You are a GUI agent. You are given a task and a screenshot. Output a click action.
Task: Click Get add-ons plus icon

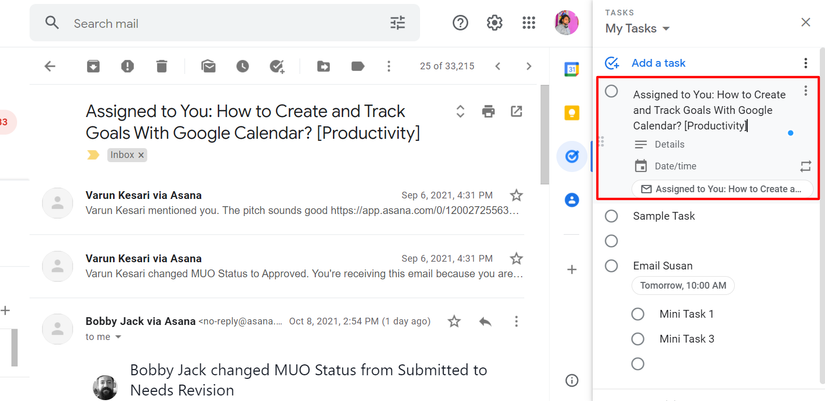point(572,269)
